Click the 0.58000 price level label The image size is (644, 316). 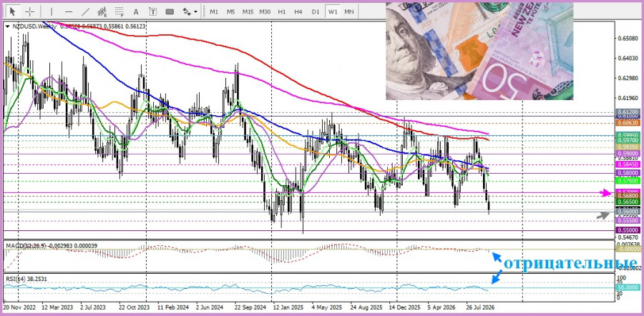[628, 173]
